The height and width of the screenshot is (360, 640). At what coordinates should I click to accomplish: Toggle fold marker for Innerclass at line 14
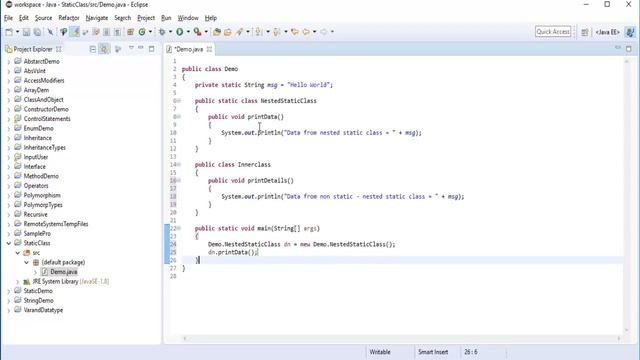coord(178,164)
